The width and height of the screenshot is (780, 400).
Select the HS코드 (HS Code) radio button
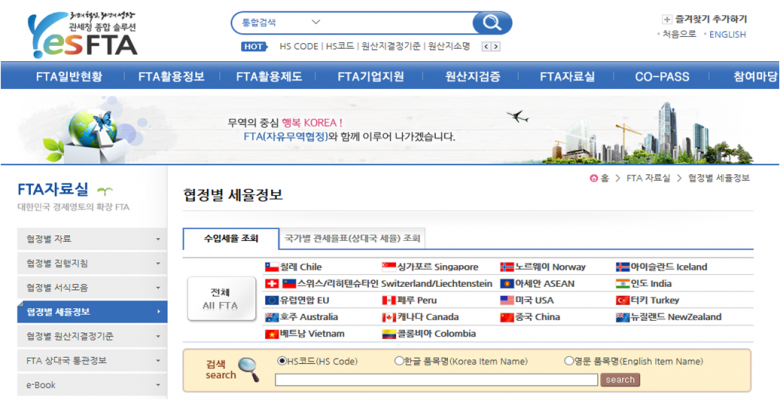click(x=283, y=361)
